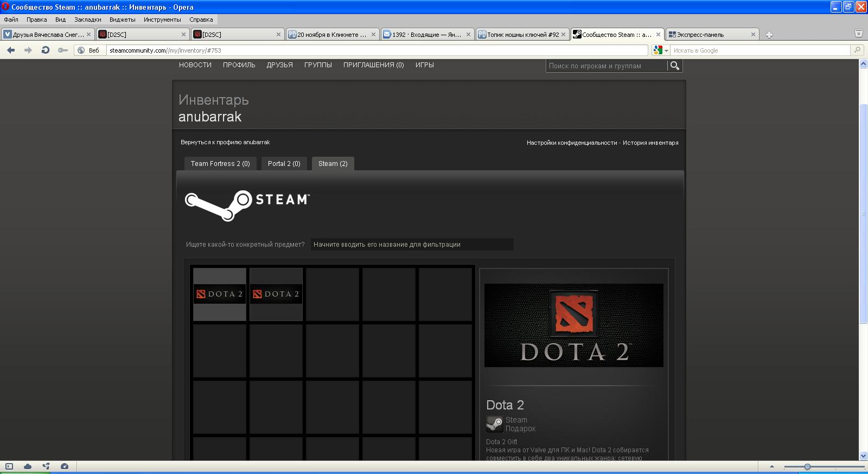The image size is (868, 474).
Task: Click the item name filter input field
Action: click(x=412, y=245)
